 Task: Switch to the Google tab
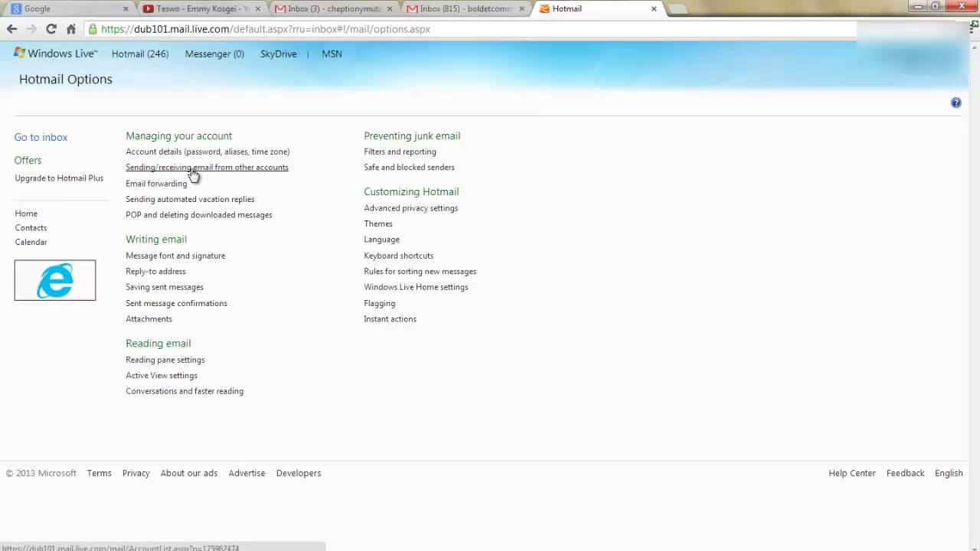click(69, 8)
